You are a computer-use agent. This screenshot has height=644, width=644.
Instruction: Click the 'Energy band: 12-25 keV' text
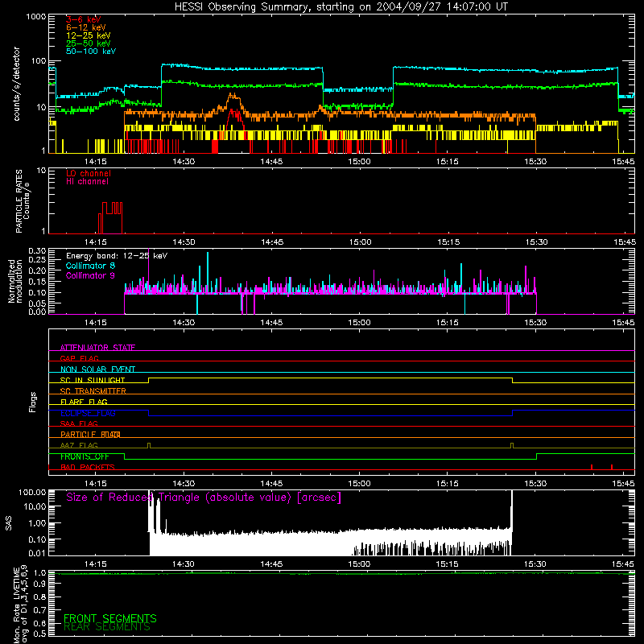117,256
